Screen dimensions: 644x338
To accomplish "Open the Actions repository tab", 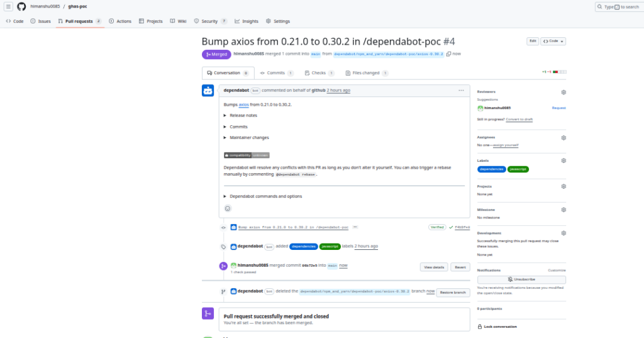I will coord(120,21).
